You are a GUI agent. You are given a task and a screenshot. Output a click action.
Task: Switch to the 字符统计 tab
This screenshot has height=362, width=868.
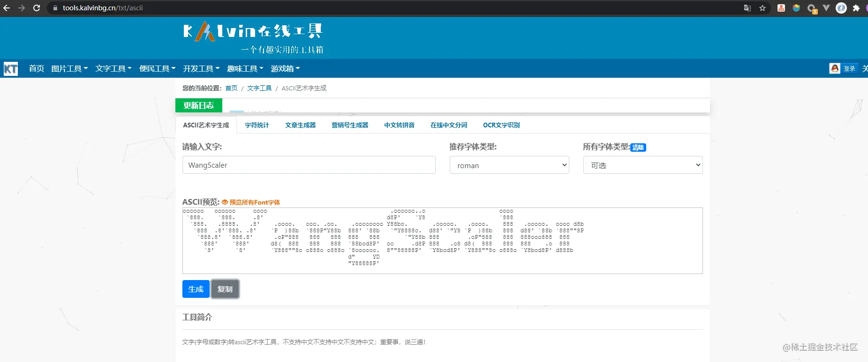[x=257, y=125]
